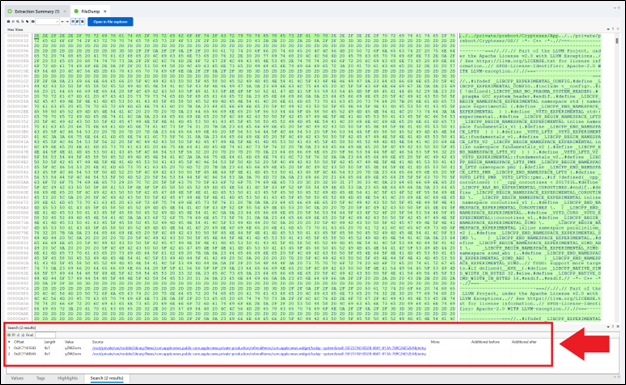Click the right arrow navigation icon in the toolbar
This screenshot has width=626, height=385.
point(67,22)
